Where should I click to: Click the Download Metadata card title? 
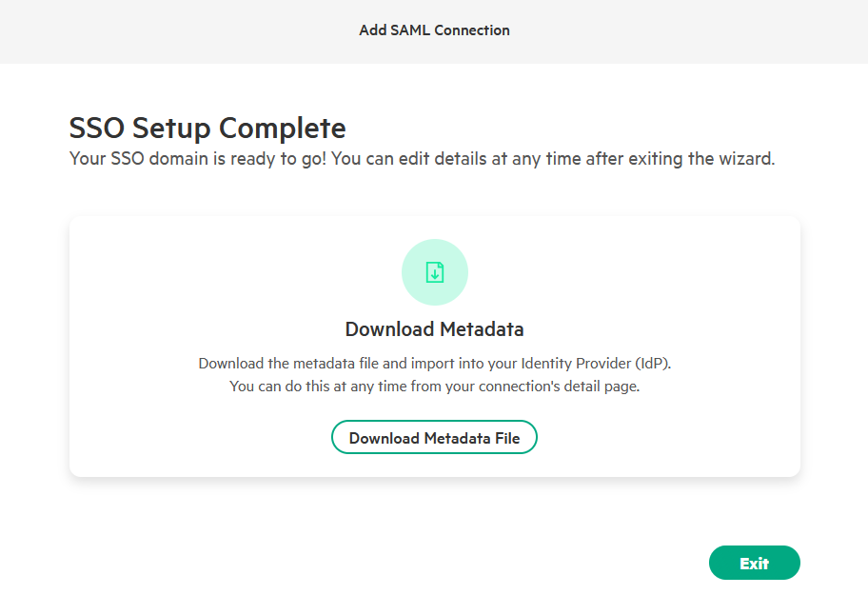[434, 329]
